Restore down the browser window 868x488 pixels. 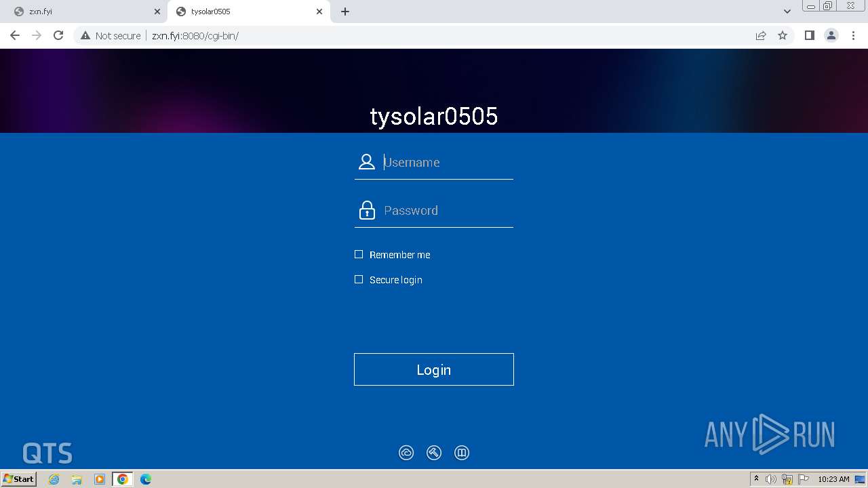tap(828, 5)
